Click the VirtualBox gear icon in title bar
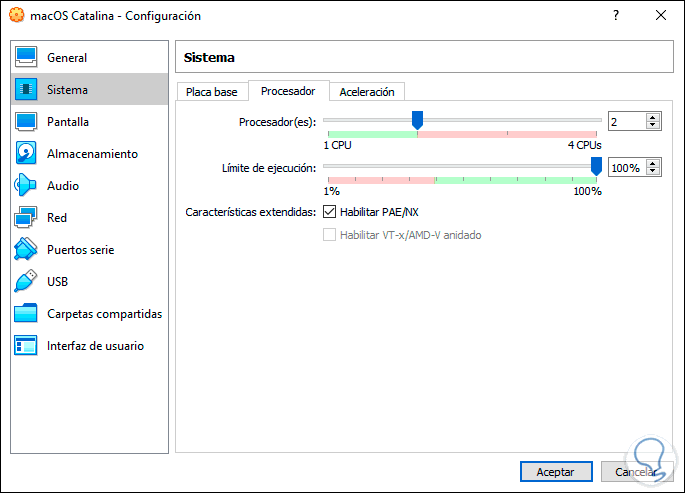The width and height of the screenshot is (685, 493). coord(17,15)
